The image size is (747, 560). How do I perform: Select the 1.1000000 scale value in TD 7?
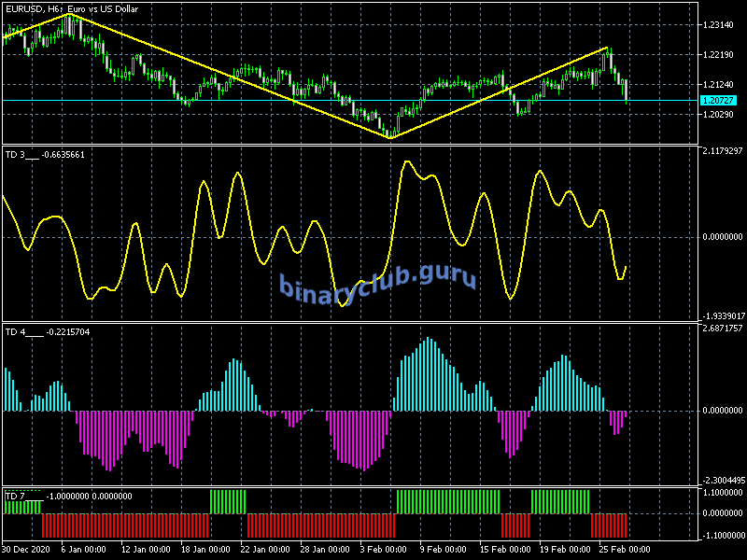tap(722, 493)
